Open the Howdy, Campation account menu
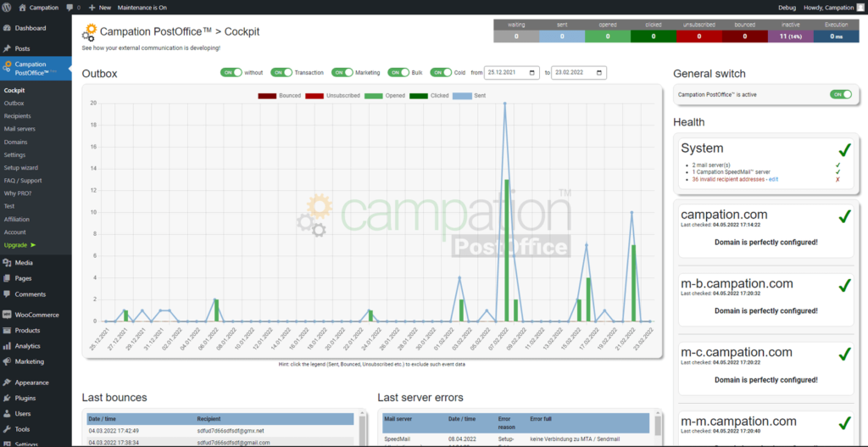 point(832,8)
